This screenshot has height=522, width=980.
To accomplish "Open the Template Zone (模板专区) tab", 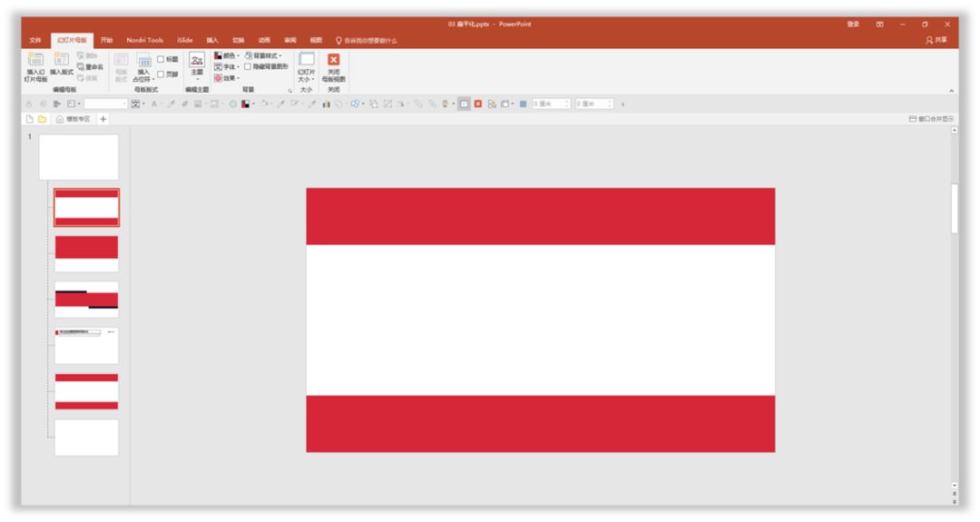I will click(73, 119).
